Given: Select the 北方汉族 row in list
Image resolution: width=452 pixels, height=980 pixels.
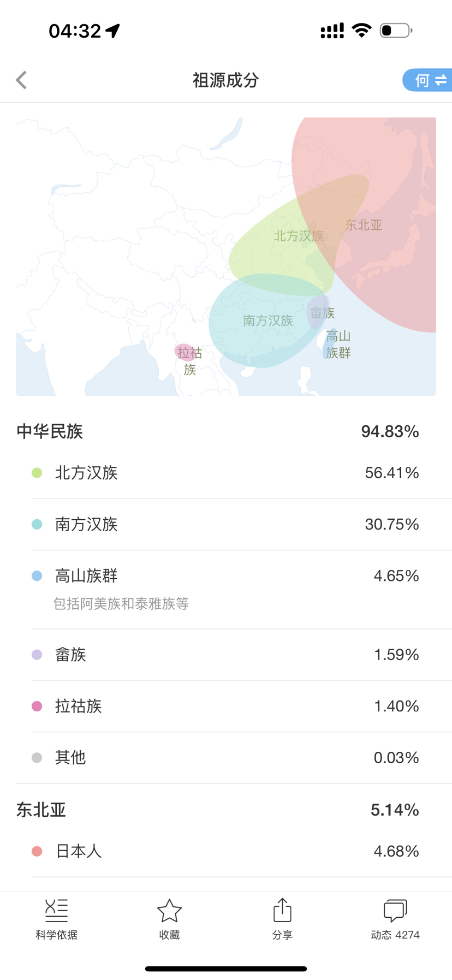Looking at the screenshot, I should pyautogui.click(x=226, y=473).
